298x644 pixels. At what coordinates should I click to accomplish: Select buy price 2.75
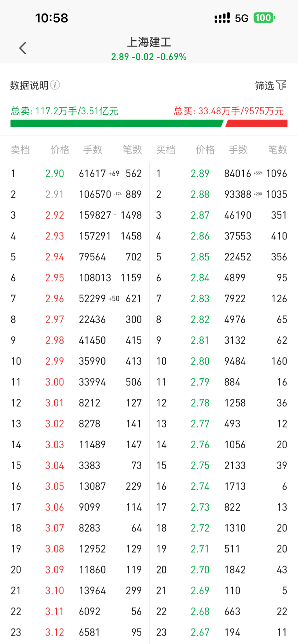pyautogui.click(x=200, y=466)
